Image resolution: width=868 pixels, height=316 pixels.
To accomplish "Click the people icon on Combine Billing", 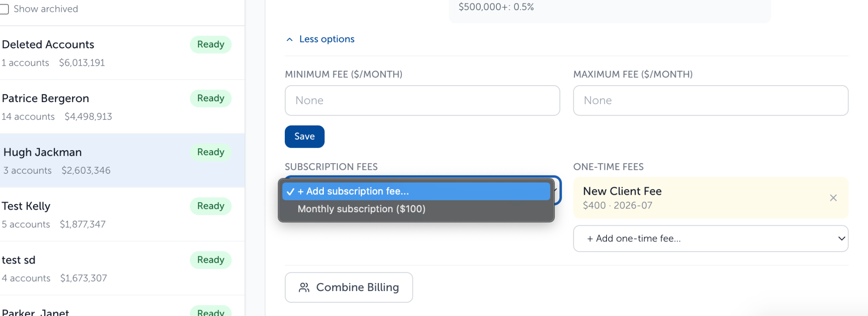I will click(x=304, y=288).
